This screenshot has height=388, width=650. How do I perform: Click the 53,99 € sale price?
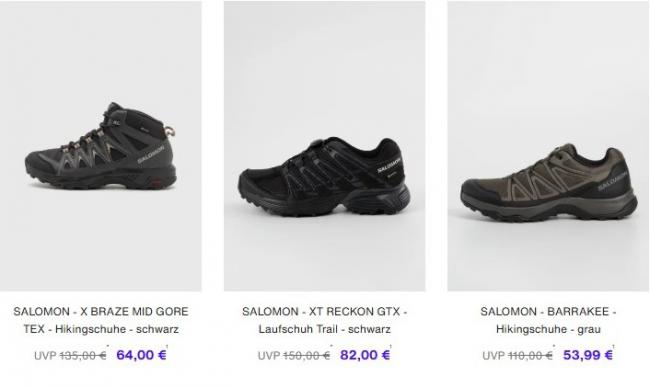(x=588, y=355)
